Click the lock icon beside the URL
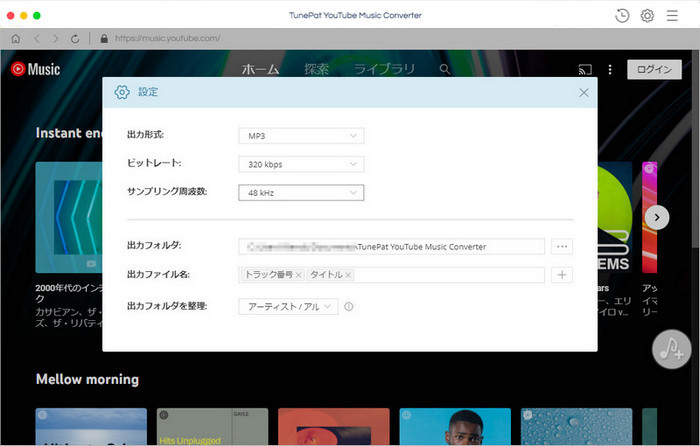Image resolution: width=700 pixels, height=446 pixels. [x=104, y=38]
